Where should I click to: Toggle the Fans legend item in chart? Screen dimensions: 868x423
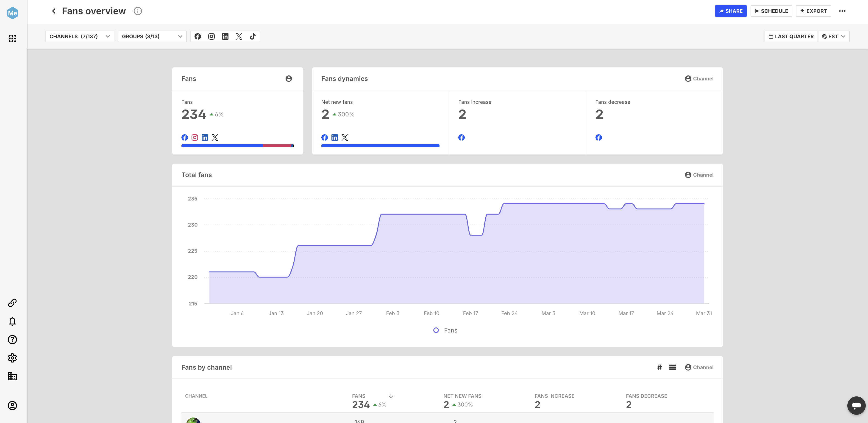pos(445,330)
